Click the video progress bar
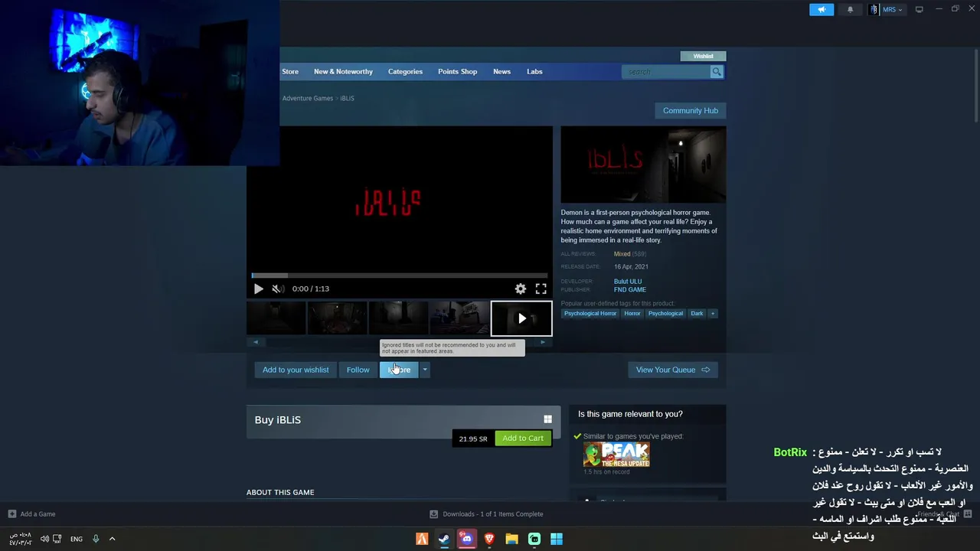This screenshot has width=980, height=551. tap(400, 275)
